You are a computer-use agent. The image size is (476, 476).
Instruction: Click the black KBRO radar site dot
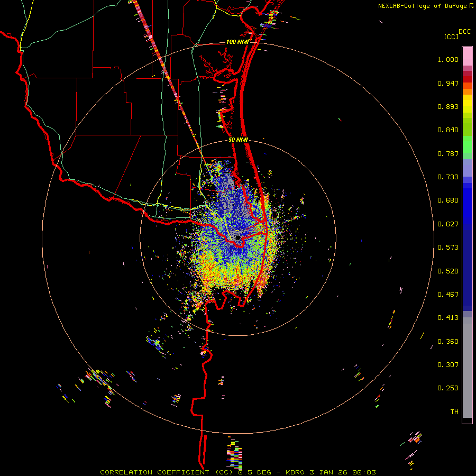pyautogui.click(x=238, y=237)
